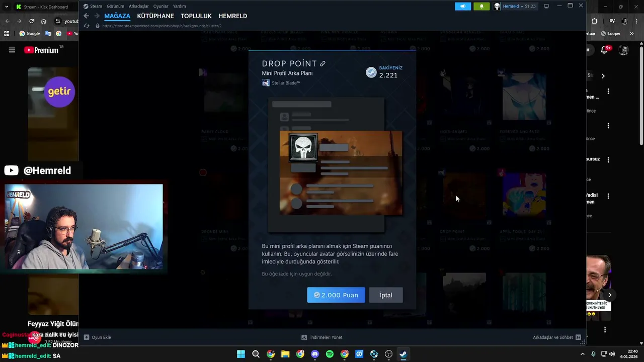
Task: Open File Explorer from the taskbar
Action: (x=285, y=354)
